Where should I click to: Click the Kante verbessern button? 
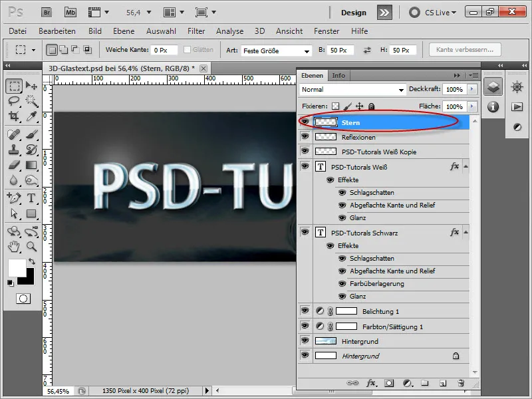point(465,49)
